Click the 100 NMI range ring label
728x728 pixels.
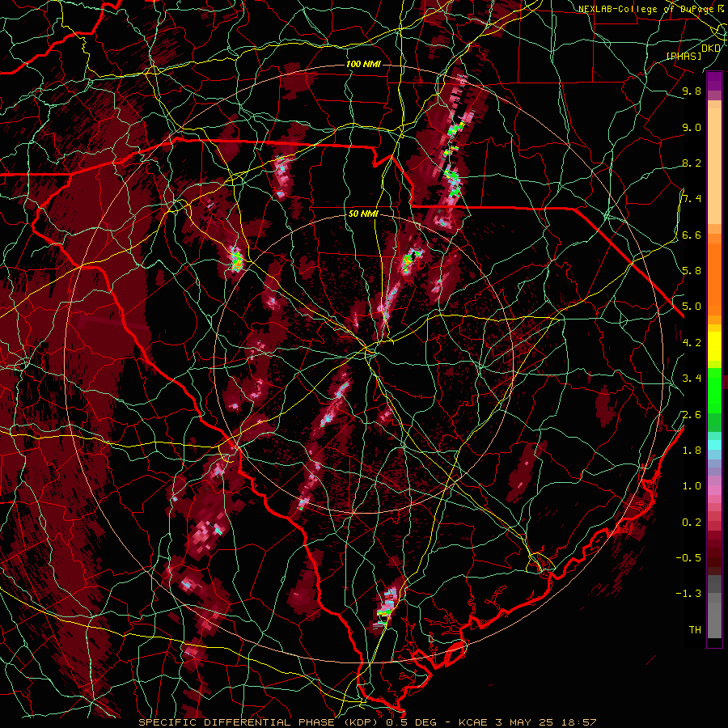click(363, 64)
